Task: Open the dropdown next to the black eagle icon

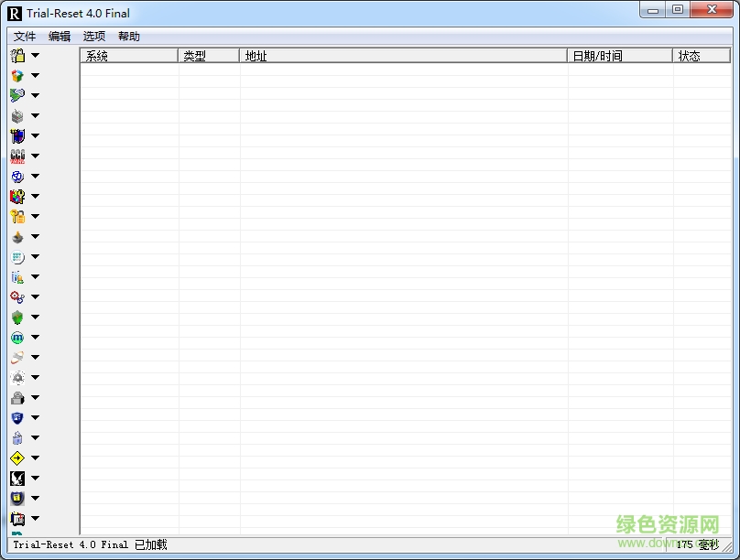Action: tap(35, 478)
